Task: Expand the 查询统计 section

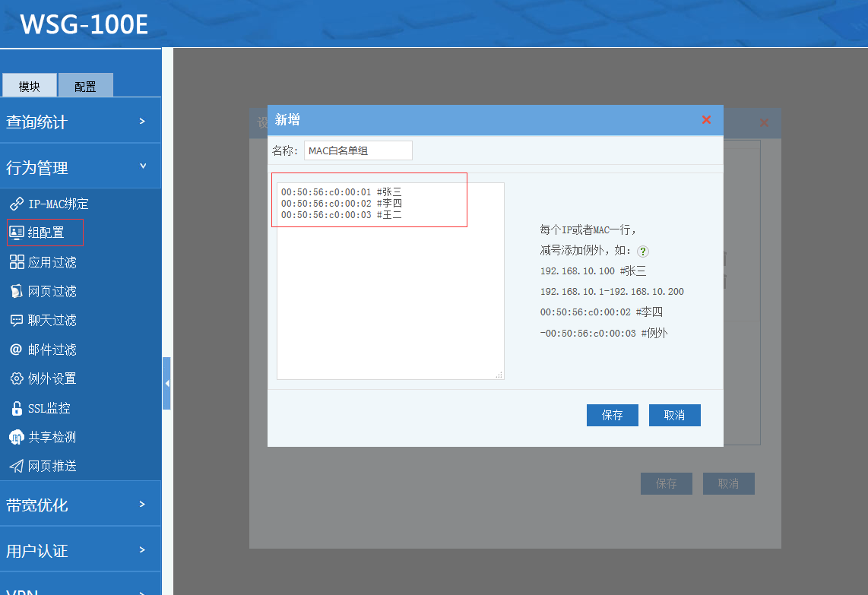Action: (x=80, y=122)
